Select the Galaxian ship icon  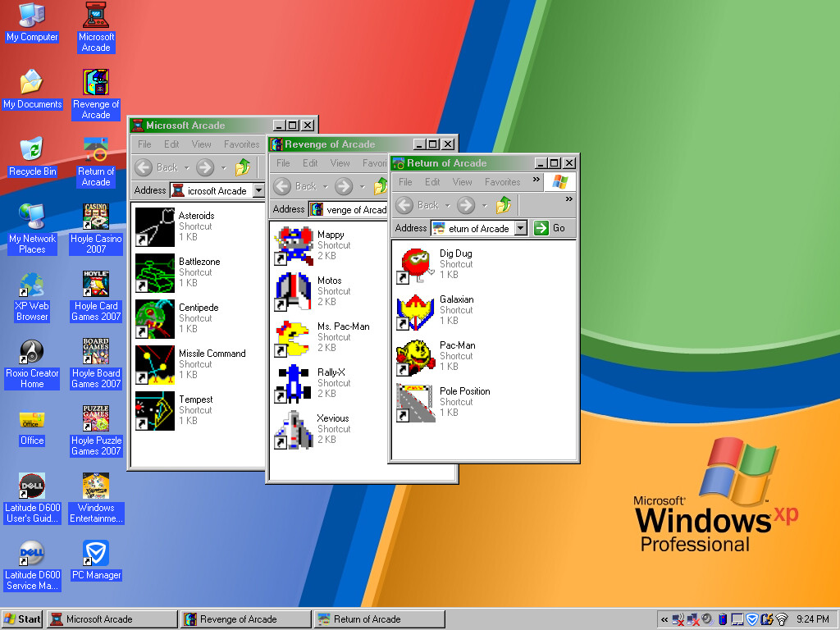pyautogui.click(x=416, y=311)
